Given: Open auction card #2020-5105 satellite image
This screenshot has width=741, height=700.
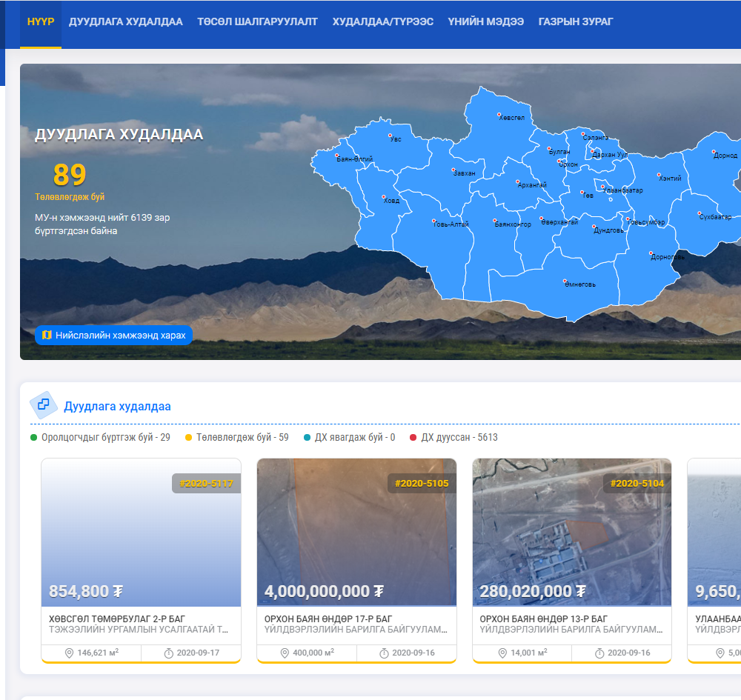Looking at the screenshot, I should 357,533.
